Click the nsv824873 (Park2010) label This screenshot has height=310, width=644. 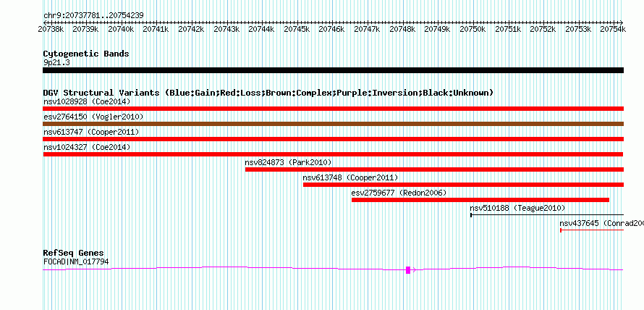click(288, 162)
